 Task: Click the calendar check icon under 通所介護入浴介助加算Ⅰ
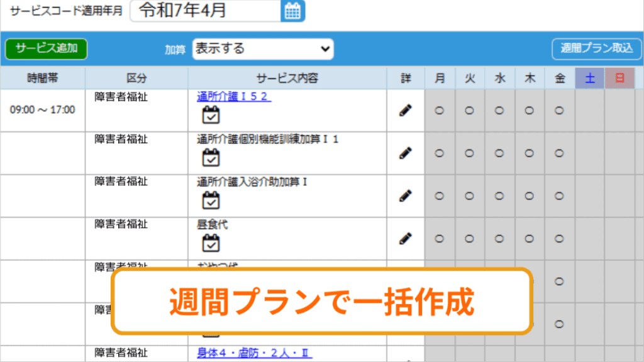[x=211, y=200]
